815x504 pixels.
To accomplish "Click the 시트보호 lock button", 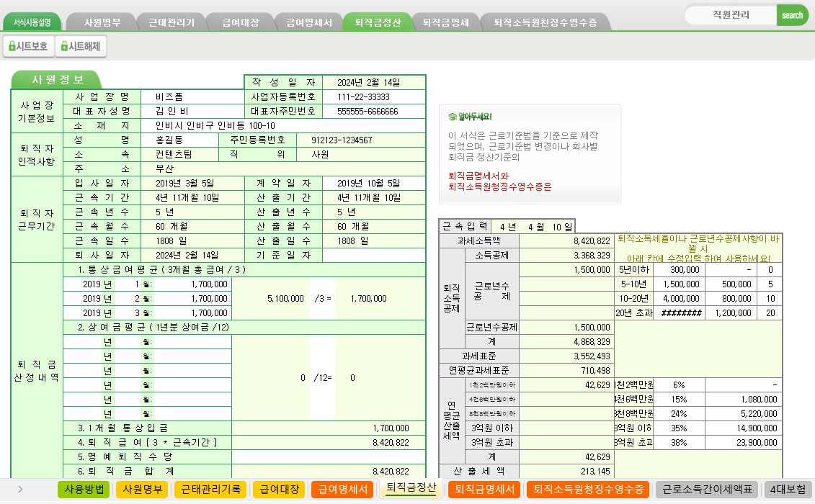I will [x=28, y=46].
